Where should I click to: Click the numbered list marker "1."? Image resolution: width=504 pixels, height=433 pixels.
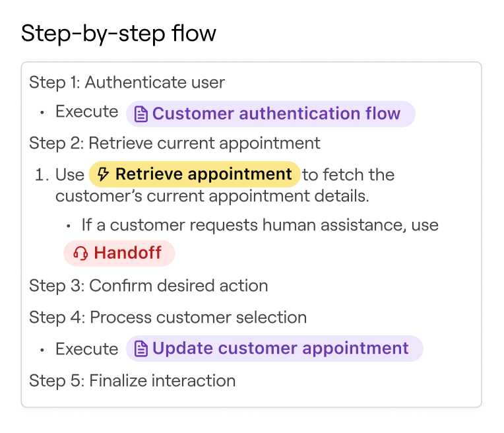click(42, 175)
